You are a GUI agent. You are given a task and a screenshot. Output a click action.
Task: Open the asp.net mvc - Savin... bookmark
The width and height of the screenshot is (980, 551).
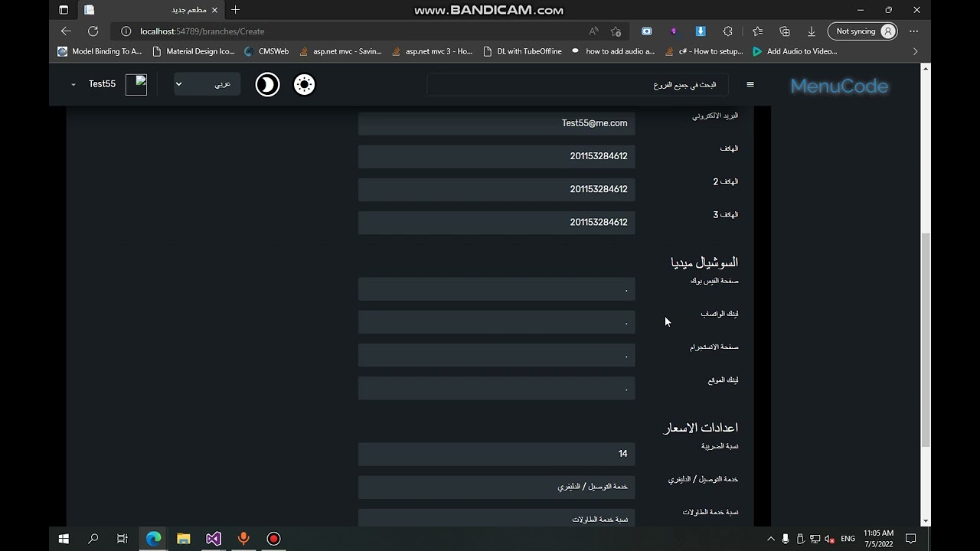(340, 51)
